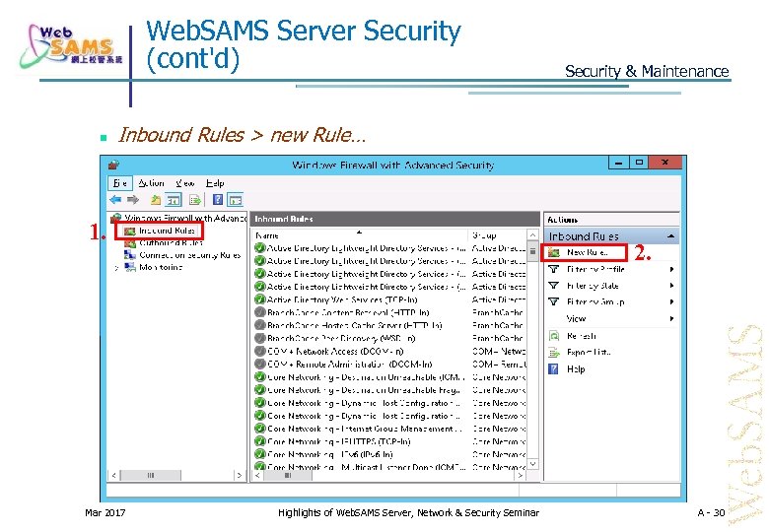The width and height of the screenshot is (769, 532).
Task: Click Help in the Actions pane
Action: [x=576, y=368]
